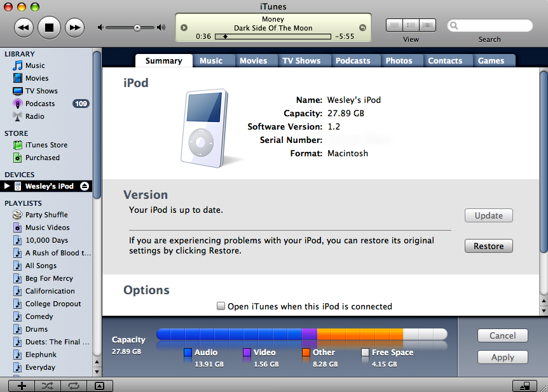Adjust the volume slider knob

click(137, 27)
